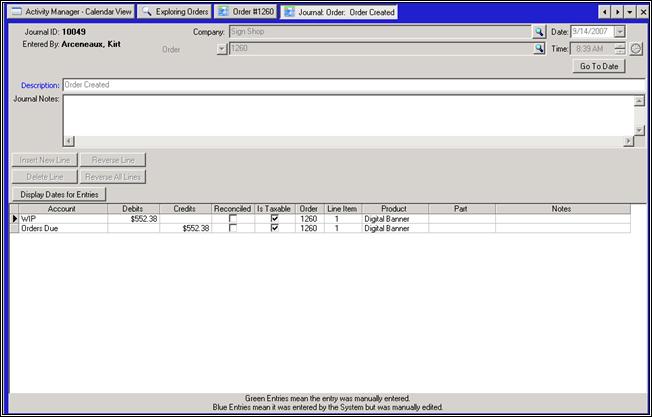The width and height of the screenshot is (652, 417).
Task: Click the Date field 9/14/2007
Action: [592, 32]
